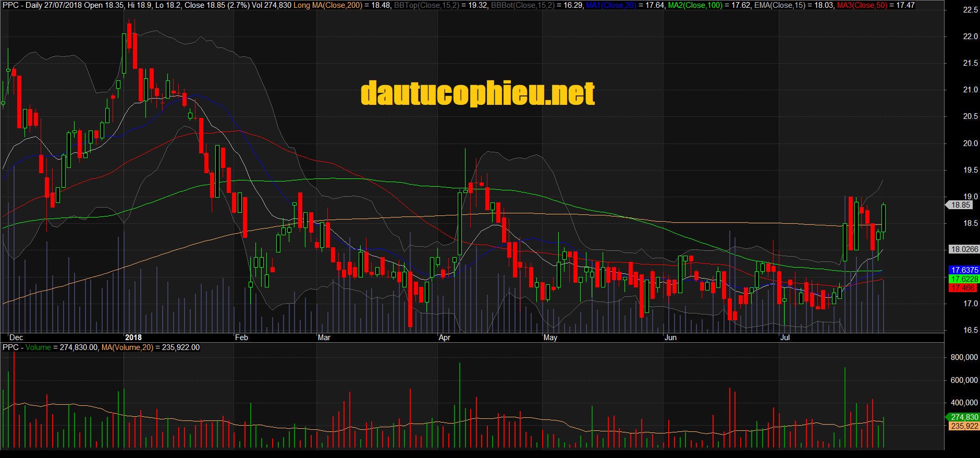Click the Apr month marker on time axis
Screen dimensions: 980x458
[444, 338]
